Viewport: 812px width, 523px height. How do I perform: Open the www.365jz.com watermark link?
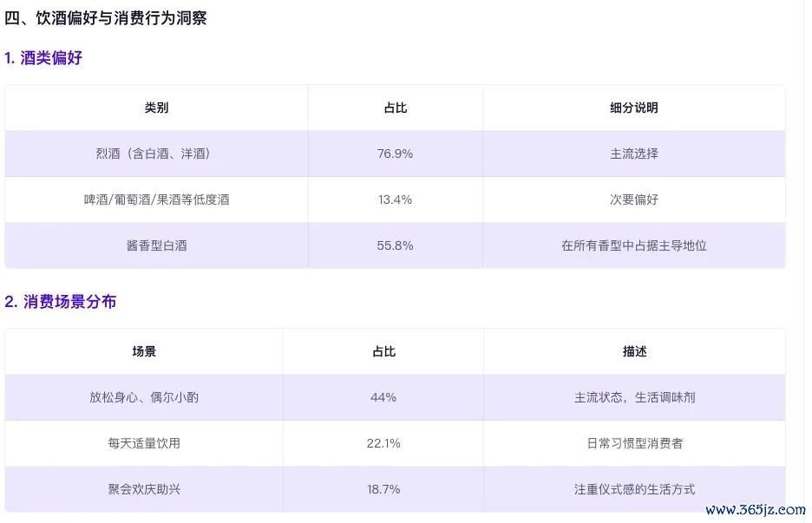[756, 510]
